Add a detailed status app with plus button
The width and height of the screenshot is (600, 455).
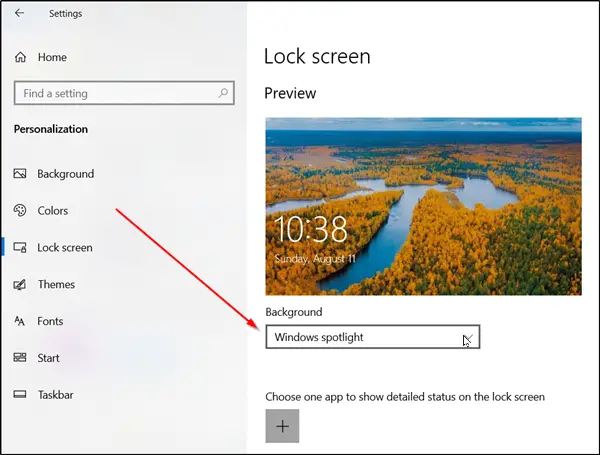282,426
